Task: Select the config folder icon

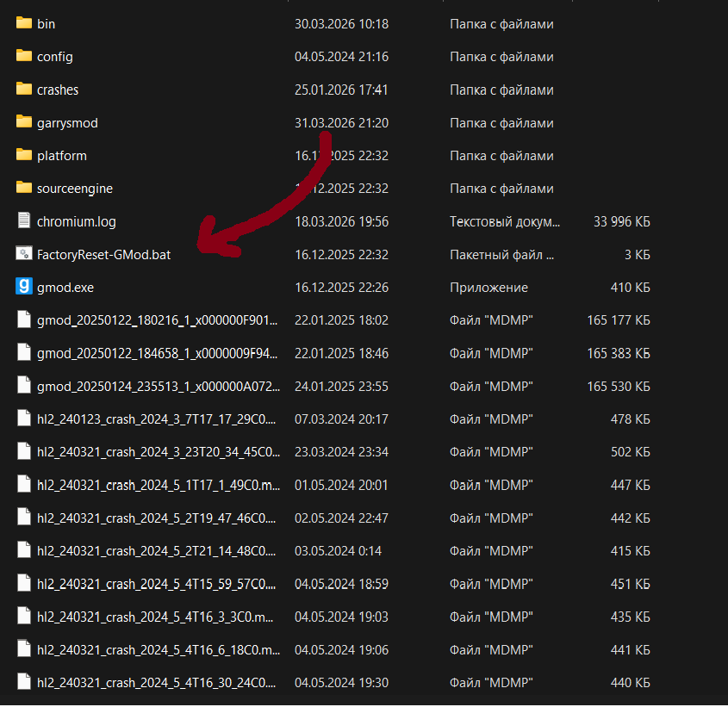Action: click(x=23, y=57)
